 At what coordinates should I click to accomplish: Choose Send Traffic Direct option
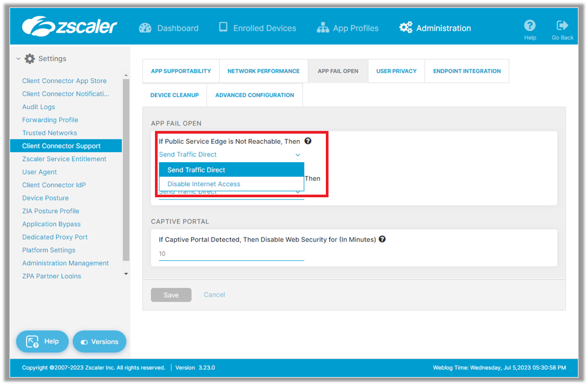pos(231,170)
